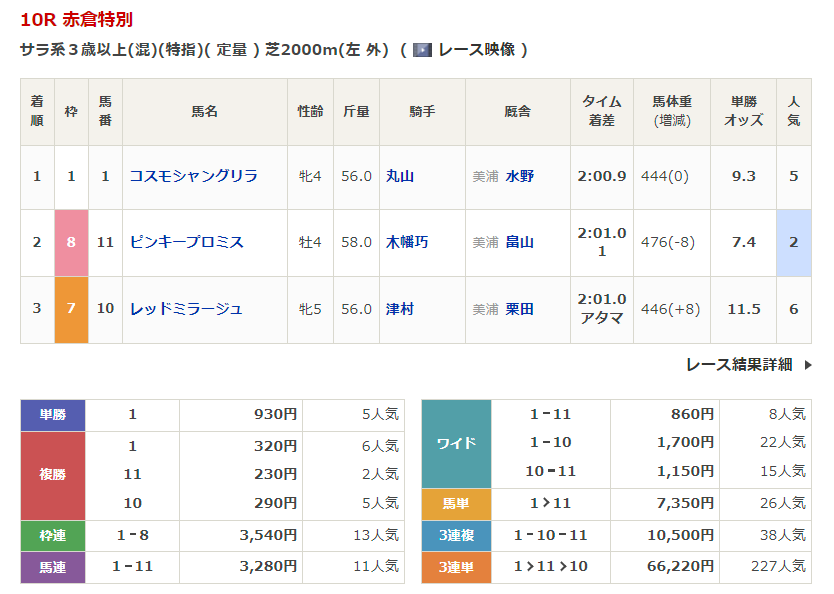Screen dimensions: 834x594
Task: Open the レース映像 link
Action: pos(475,50)
